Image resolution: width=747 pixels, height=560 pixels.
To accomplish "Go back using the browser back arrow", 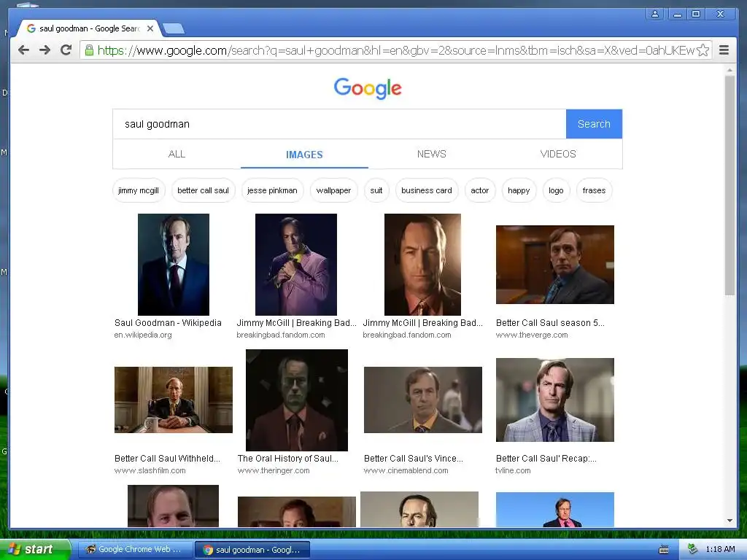I will 23,50.
